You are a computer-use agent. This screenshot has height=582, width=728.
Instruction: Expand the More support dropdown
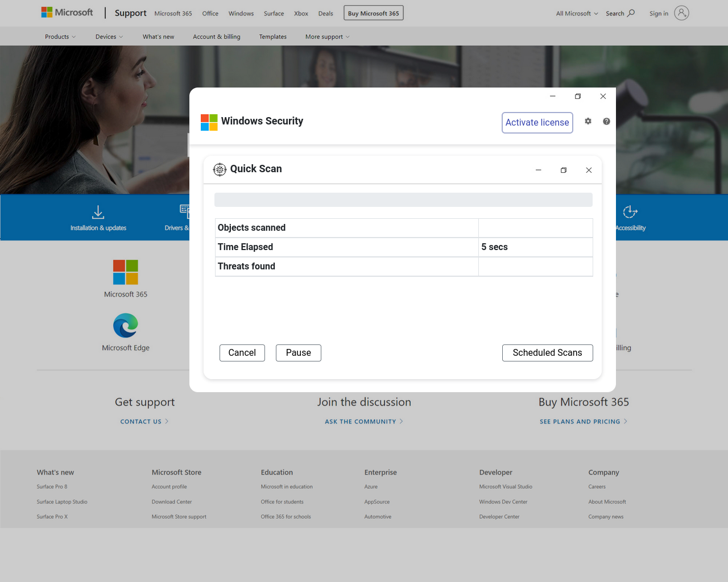328,36
